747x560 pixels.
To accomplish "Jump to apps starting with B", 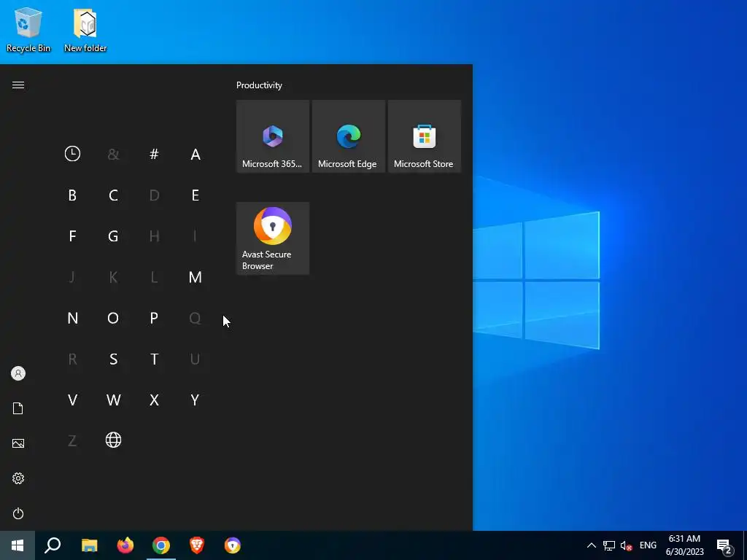I will 72,195.
